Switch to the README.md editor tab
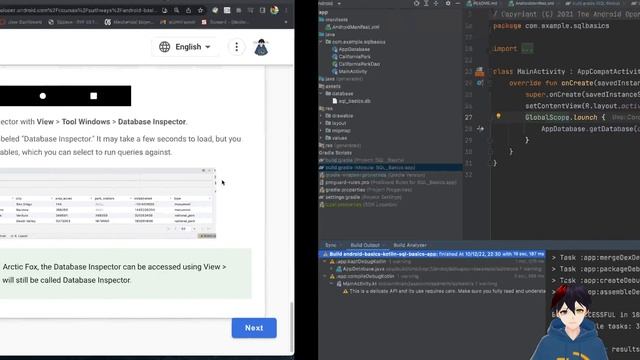Image resolution: width=640 pixels, height=360 pixels. coord(481,3)
